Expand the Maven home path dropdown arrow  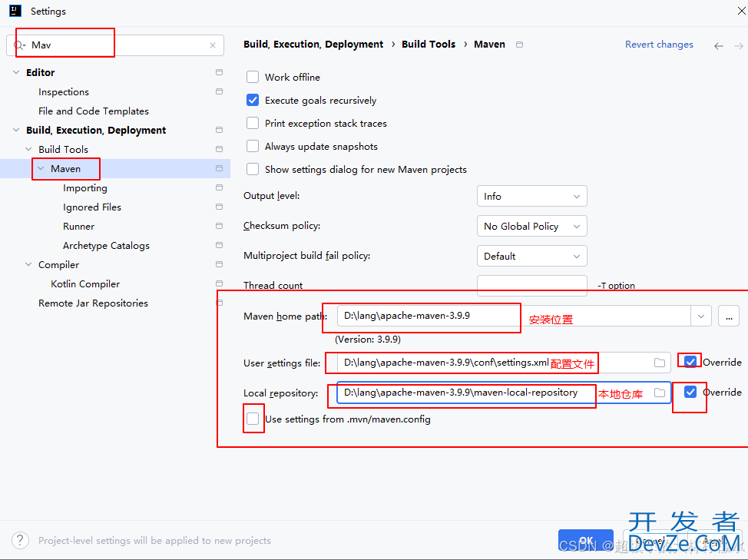[x=701, y=316]
